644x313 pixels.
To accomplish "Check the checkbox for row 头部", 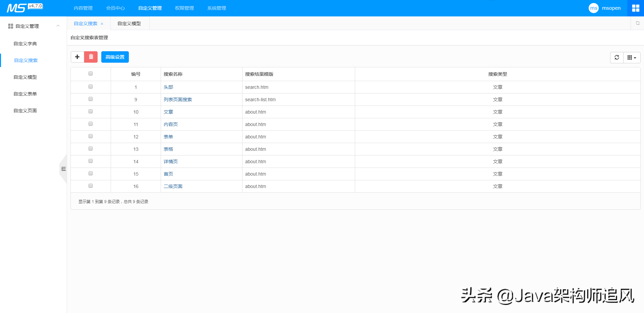I will point(90,86).
